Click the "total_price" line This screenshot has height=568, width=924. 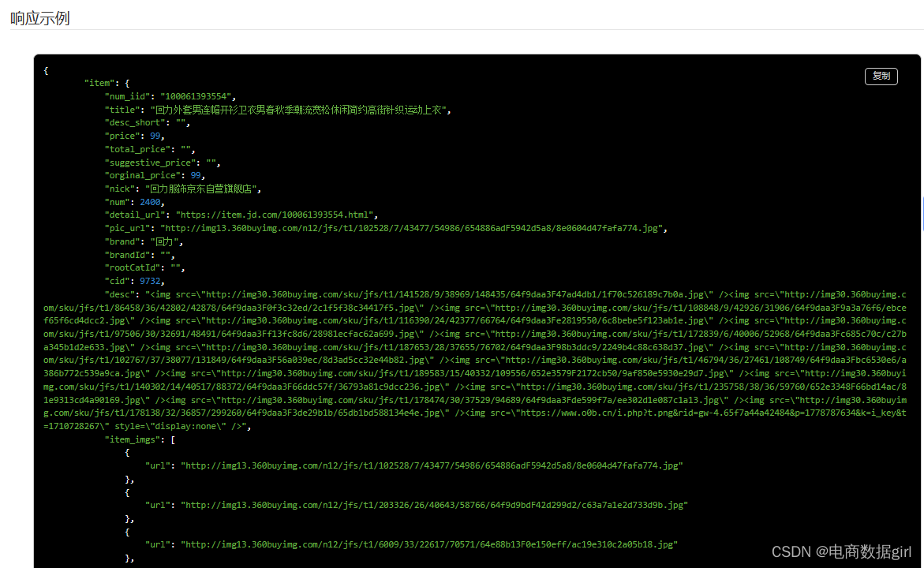150,149
